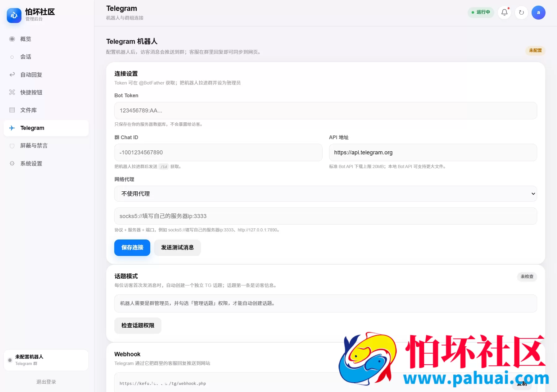
Task: Click the 连接设置 heading
Action: point(126,74)
